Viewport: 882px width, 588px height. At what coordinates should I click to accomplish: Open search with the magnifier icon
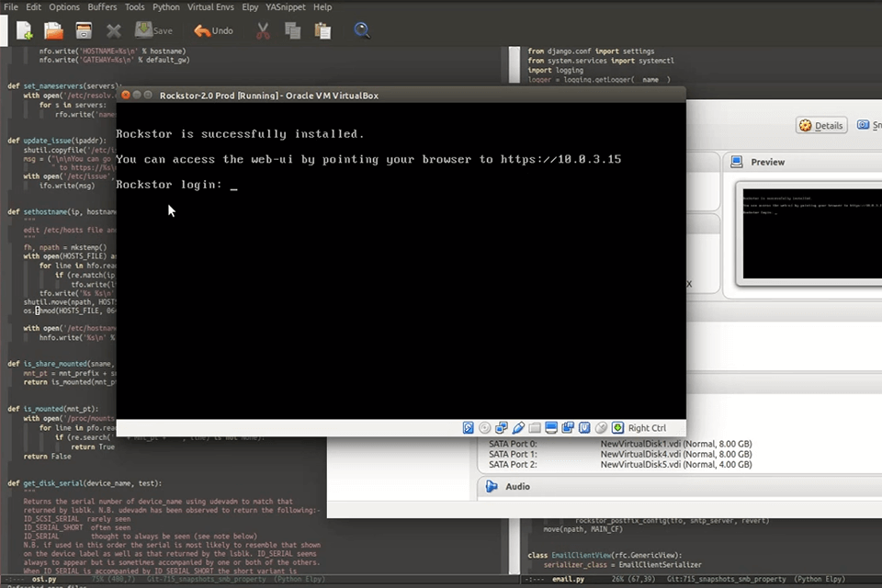pos(361,30)
